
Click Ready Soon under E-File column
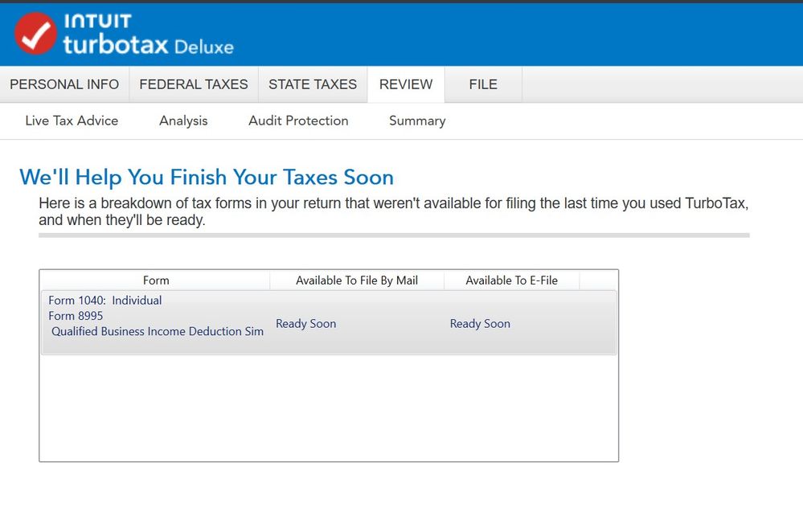[480, 324]
